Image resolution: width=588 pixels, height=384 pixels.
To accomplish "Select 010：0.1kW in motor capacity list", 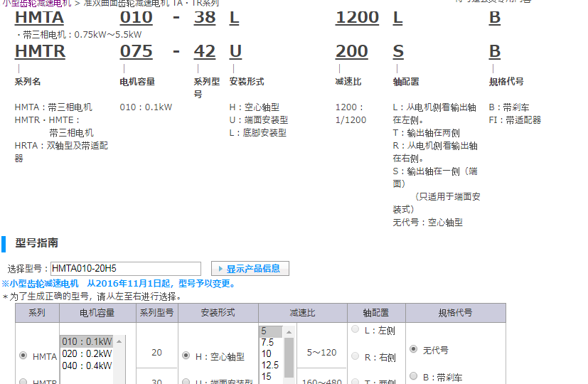I will [x=86, y=341].
